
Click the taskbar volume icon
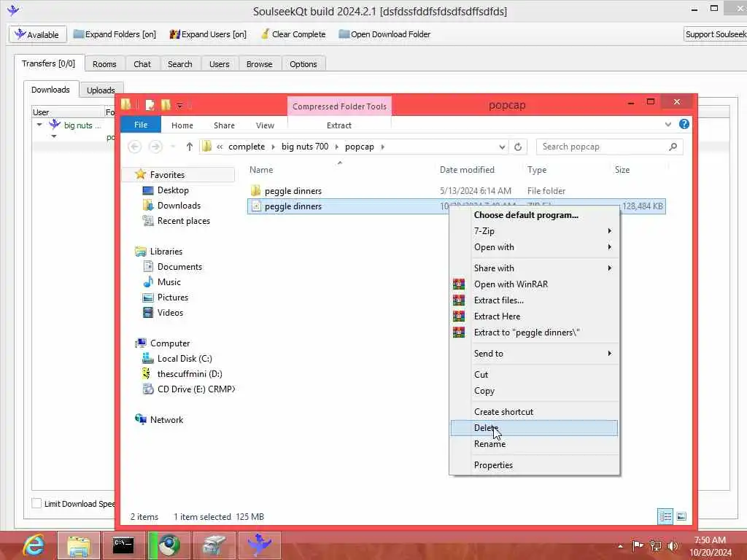click(673, 545)
